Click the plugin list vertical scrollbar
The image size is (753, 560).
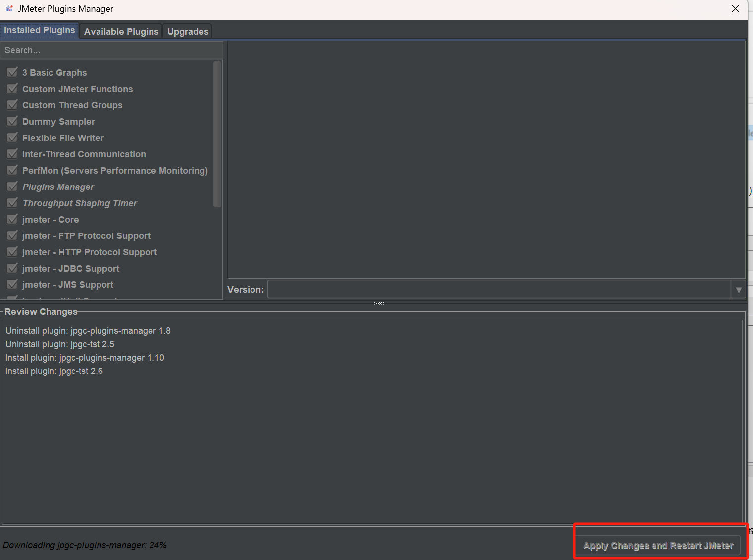click(x=217, y=134)
